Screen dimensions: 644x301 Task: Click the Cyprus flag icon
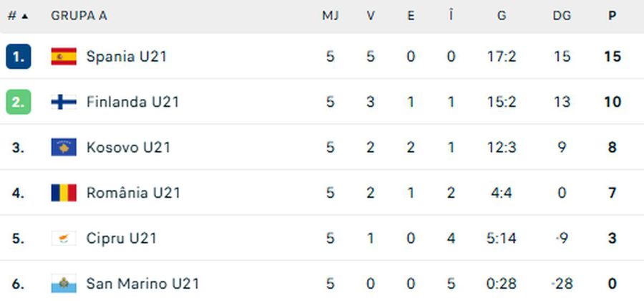tap(64, 239)
